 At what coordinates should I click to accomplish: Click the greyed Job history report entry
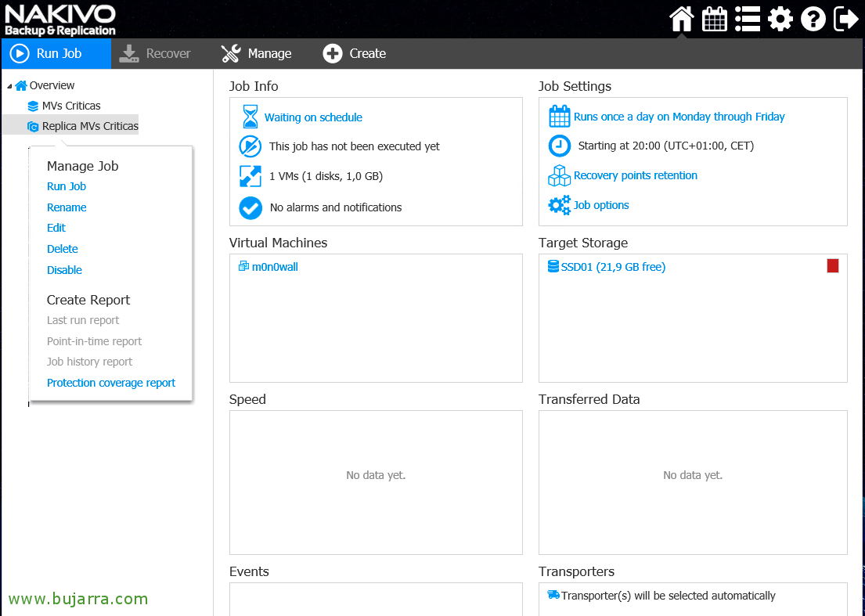tap(89, 362)
